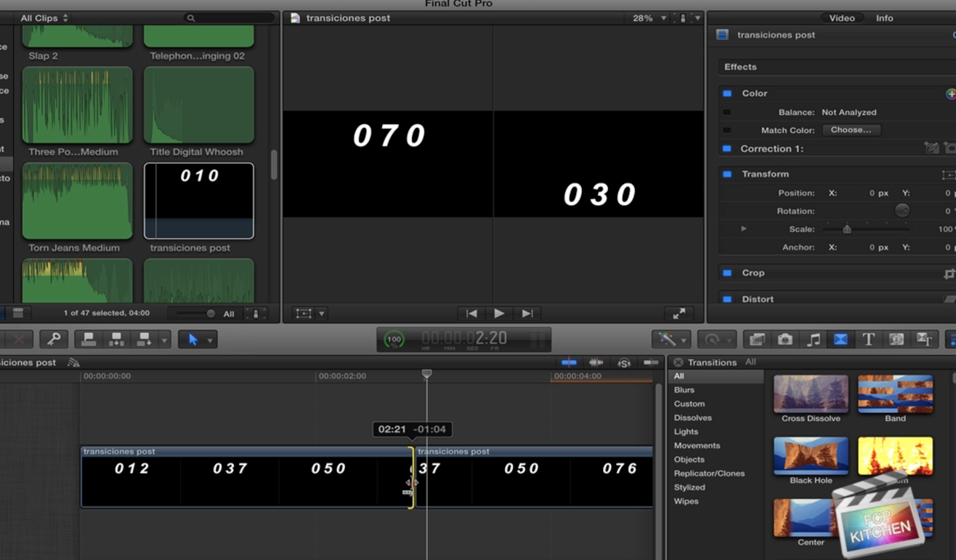Click the Transitions browser icon
The height and width of the screenshot is (560, 956).
tap(841, 339)
